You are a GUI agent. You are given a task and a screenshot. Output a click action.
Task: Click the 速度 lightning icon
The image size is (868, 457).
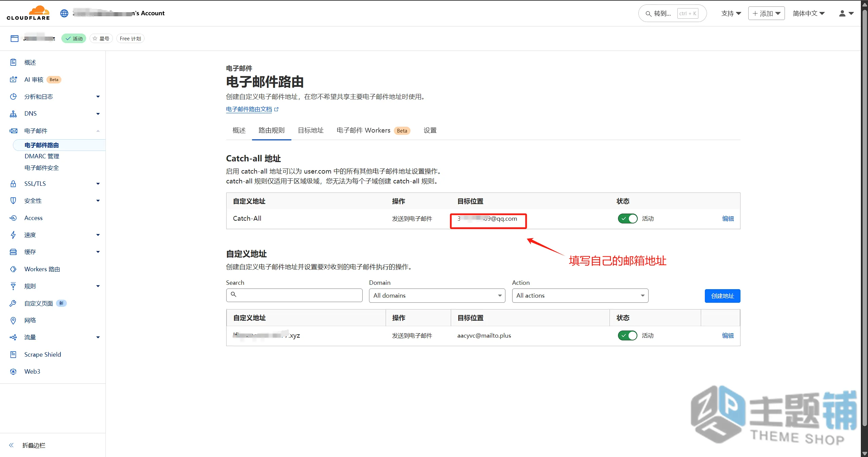pos(13,235)
